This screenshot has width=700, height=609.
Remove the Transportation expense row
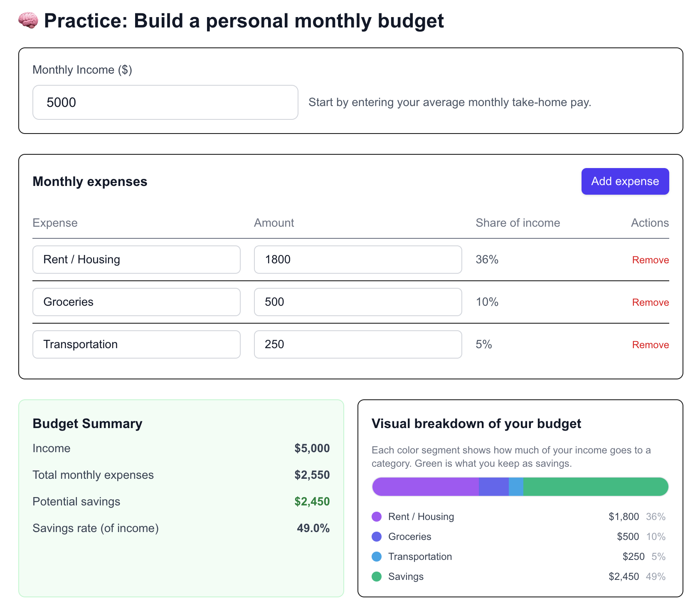click(650, 345)
